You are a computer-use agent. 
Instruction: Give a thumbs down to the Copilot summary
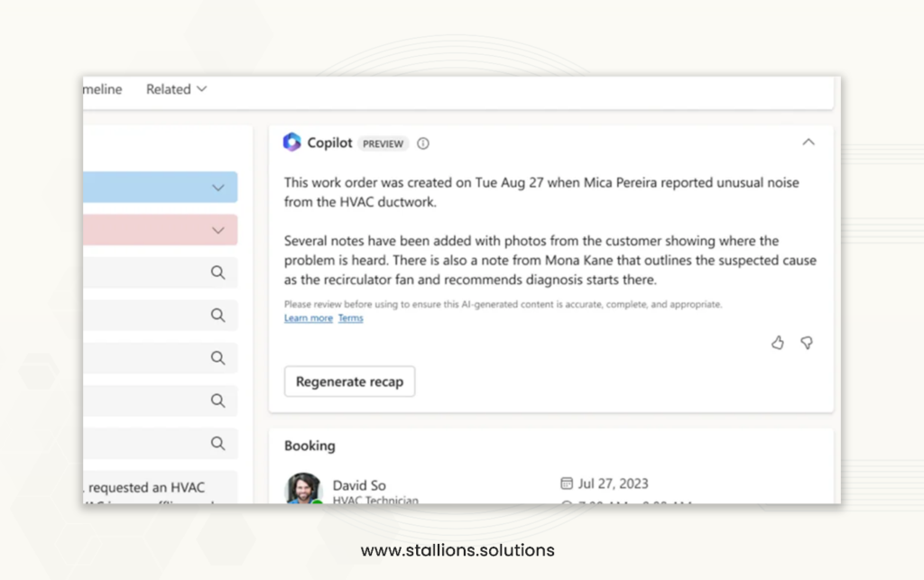click(807, 343)
